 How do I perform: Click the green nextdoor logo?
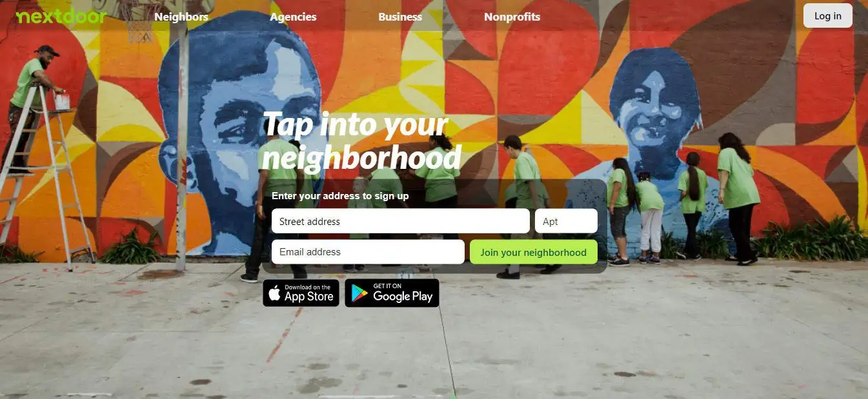point(61,17)
